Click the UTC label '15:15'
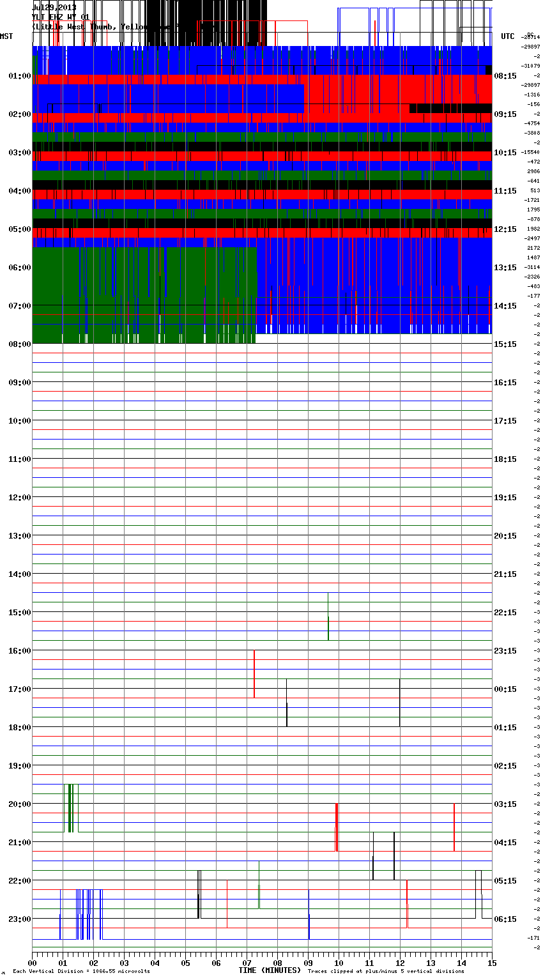This screenshot has height=980, width=543. (x=505, y=344)
